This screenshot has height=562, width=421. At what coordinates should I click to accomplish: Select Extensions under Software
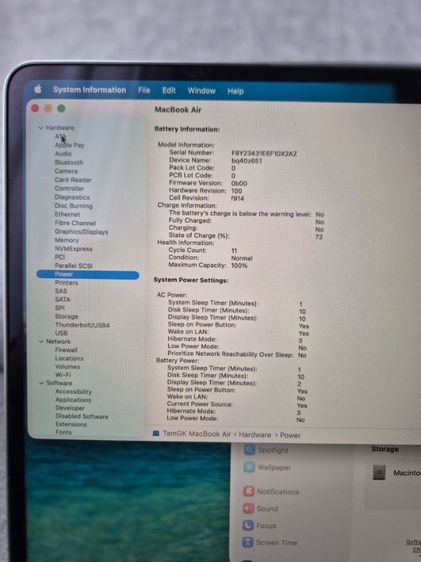[x=71, y=424]
